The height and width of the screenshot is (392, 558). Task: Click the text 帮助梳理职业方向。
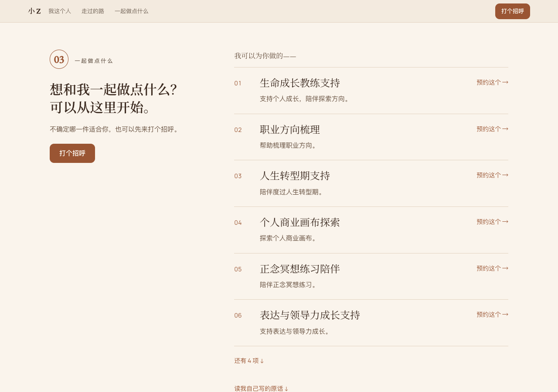point(289,145)
